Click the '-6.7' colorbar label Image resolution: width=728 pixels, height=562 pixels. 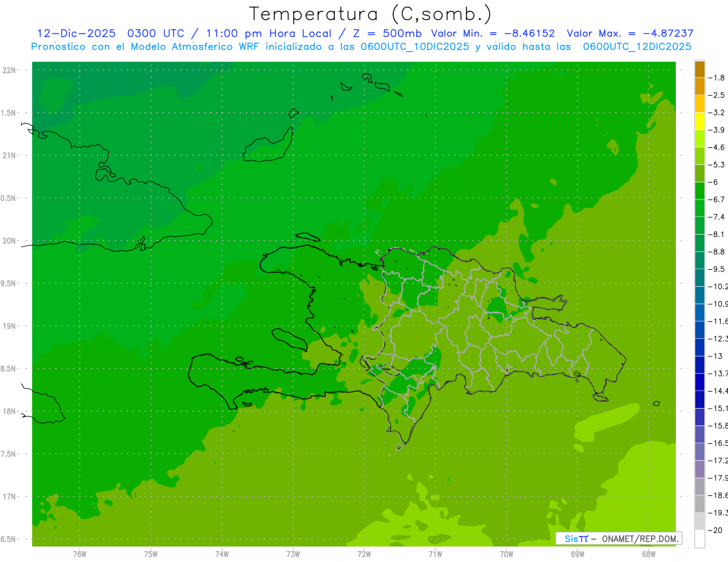717,199
